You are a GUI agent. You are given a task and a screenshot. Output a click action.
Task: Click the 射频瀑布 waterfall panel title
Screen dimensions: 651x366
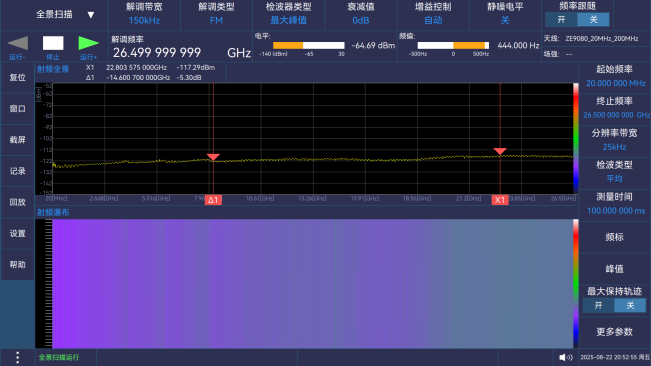pos(53,212)
